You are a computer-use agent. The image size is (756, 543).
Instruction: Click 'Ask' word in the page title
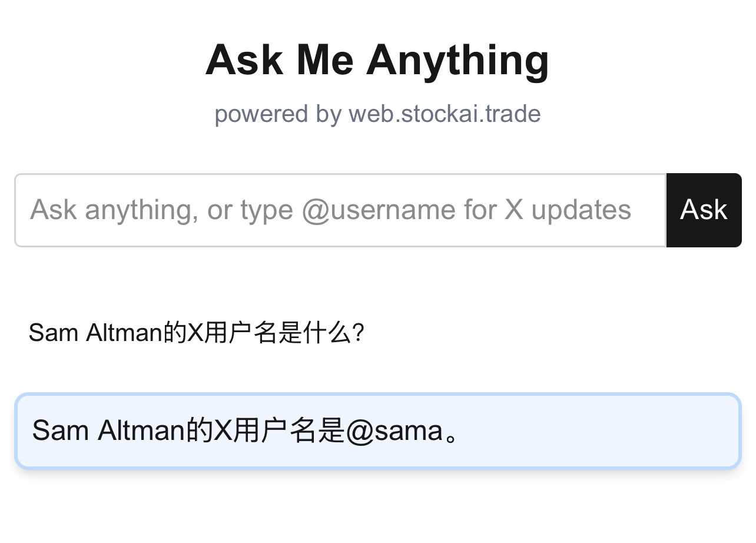tap(244, 59)
